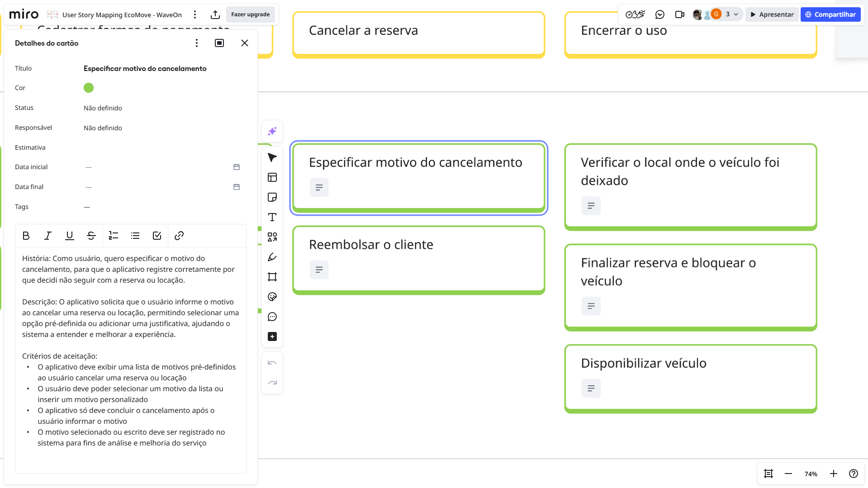Insert a checklist in card description
Viewport: 868px width, 488px height.
157,236
